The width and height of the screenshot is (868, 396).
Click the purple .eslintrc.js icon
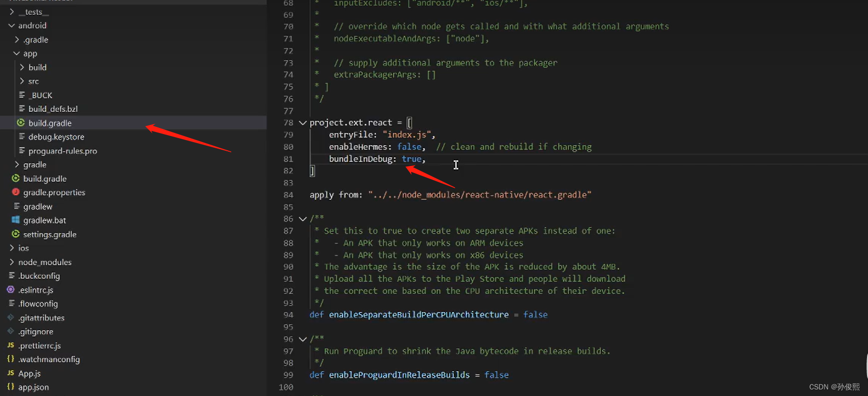[x=11, y=290]
